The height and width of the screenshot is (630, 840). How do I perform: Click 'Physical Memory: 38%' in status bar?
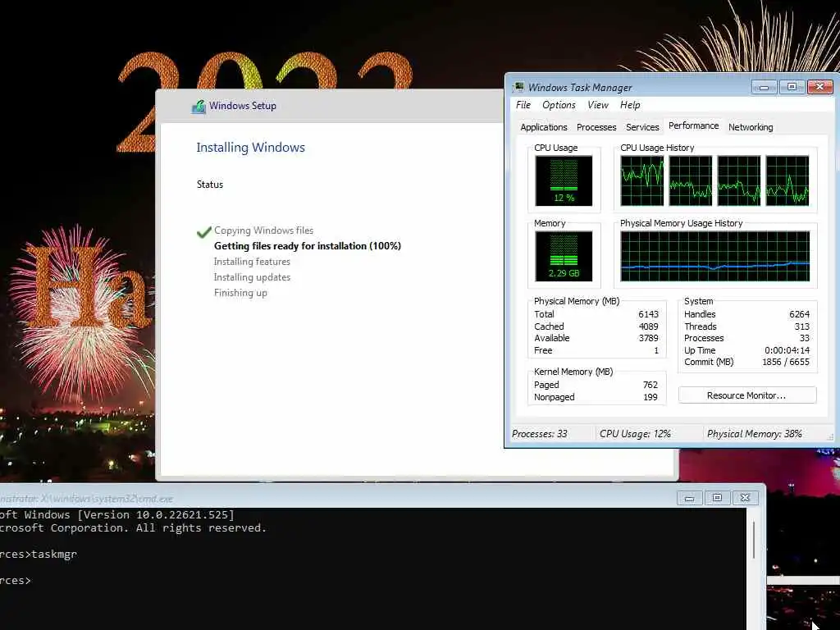[755, 434]
